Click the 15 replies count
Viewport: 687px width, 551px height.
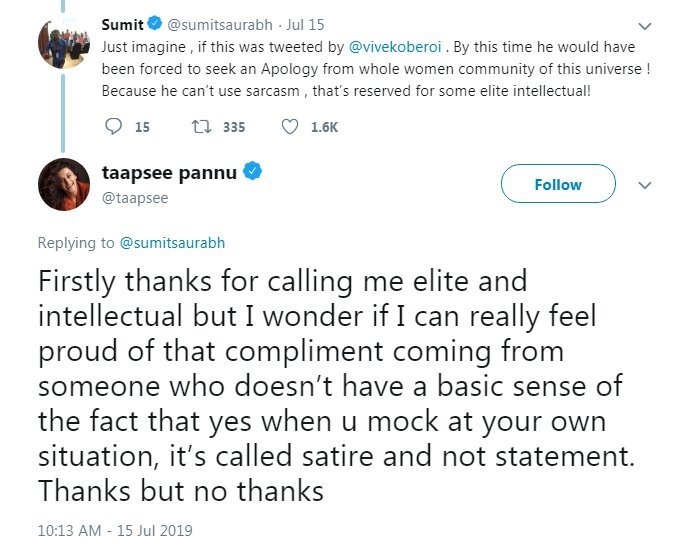[142, 127]
